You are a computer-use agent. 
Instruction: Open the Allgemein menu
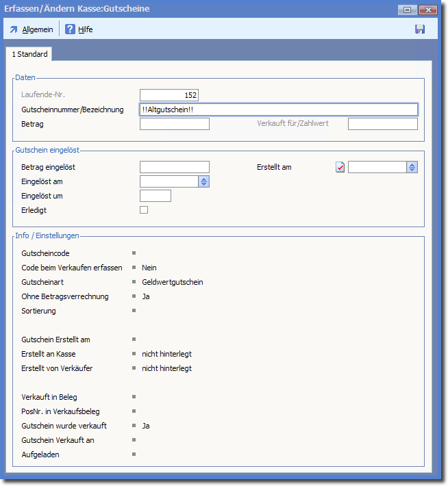[37, 29]
